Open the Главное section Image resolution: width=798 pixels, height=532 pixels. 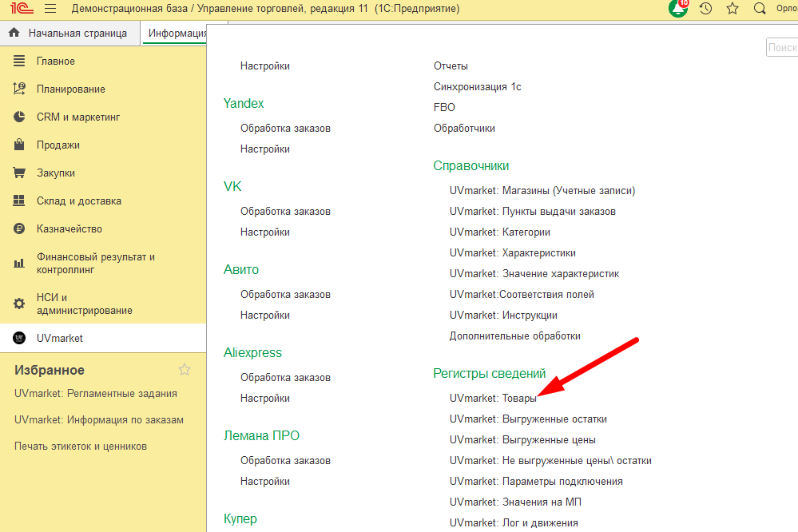click(55, 61)
